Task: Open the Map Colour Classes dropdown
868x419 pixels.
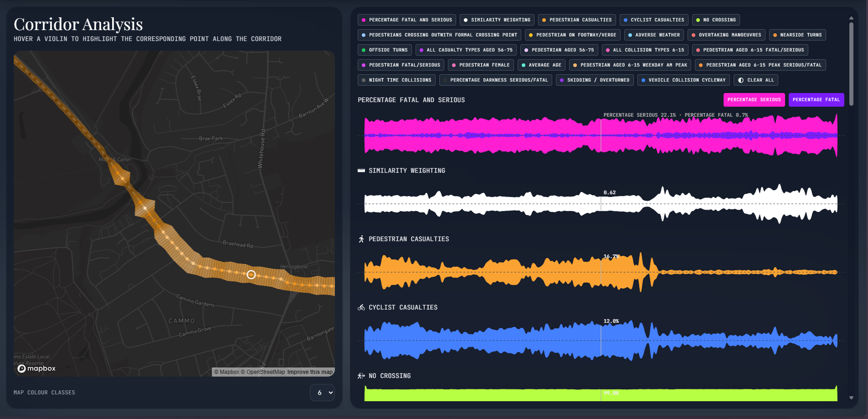Action: (x=323, y=393)
